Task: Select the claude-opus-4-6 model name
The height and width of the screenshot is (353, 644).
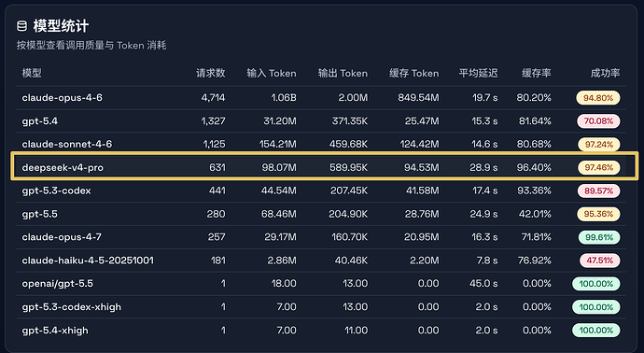Action: [62, 98]
